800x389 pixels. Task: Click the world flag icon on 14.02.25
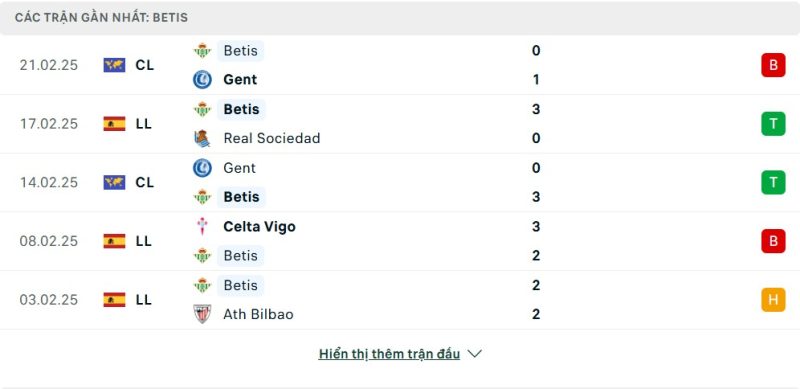(x=114, y=182)
